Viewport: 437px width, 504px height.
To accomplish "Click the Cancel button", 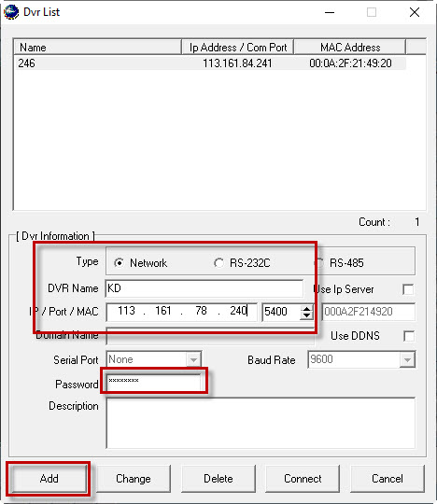I will point(388,479).
